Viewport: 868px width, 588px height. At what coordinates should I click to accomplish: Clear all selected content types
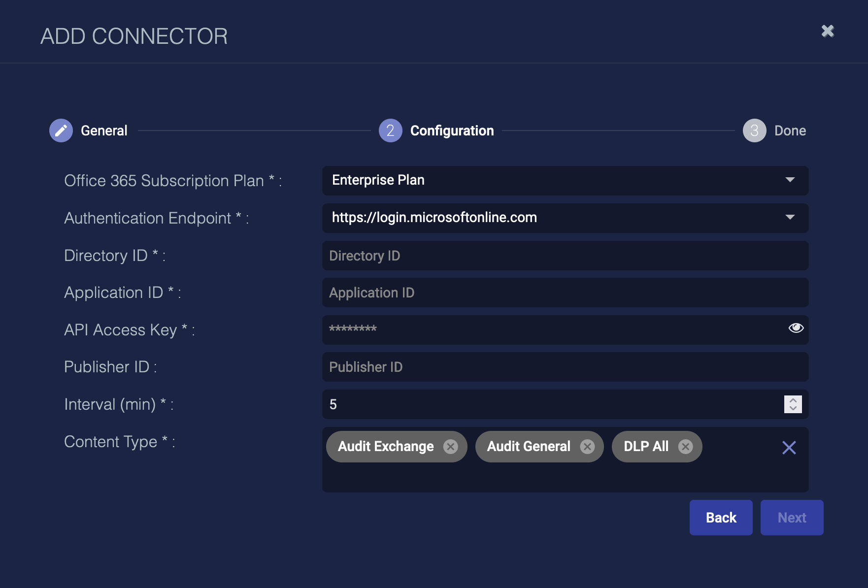coord(789,448)
